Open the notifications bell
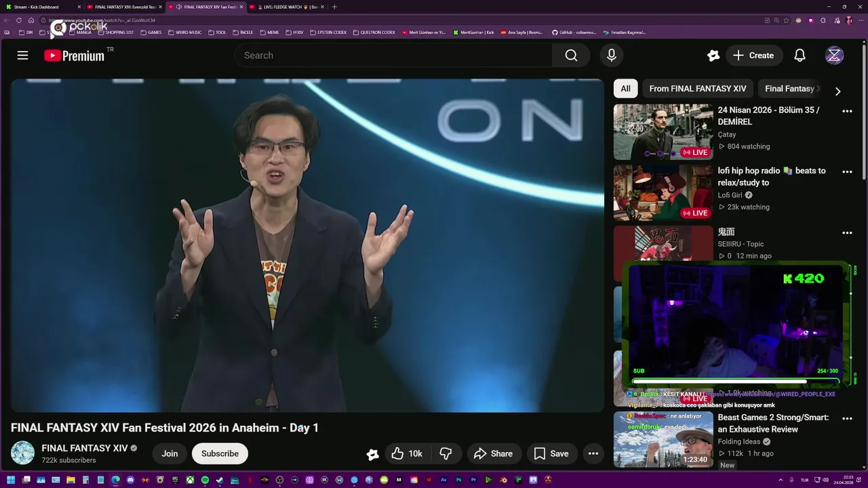The width and height of the screenshot is (868, 488). click(x=800, y=56)
